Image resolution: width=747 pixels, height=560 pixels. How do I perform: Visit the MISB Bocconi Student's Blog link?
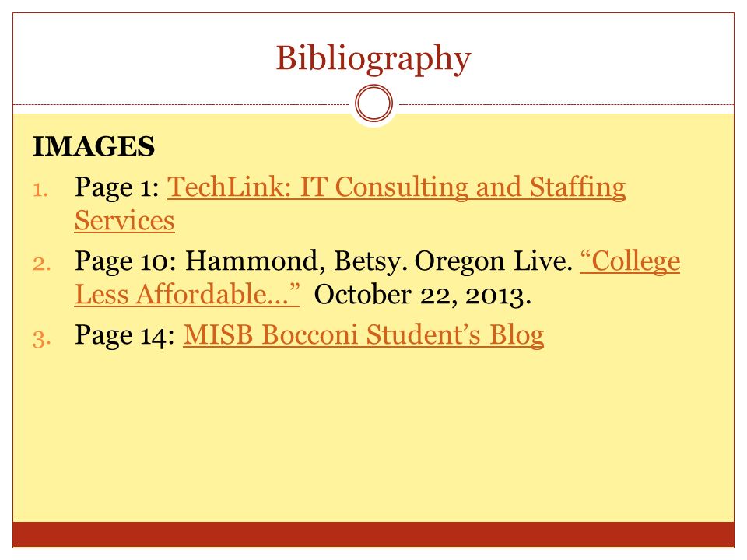(x=363, y=335)
